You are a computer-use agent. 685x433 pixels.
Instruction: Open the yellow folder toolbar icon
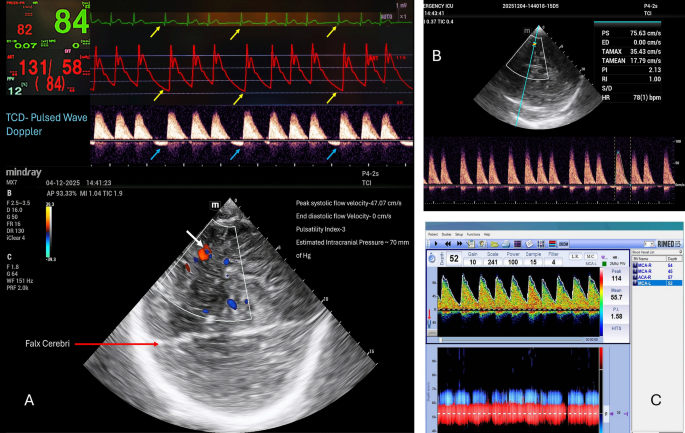pyautogui.click(x=495, y=244)
